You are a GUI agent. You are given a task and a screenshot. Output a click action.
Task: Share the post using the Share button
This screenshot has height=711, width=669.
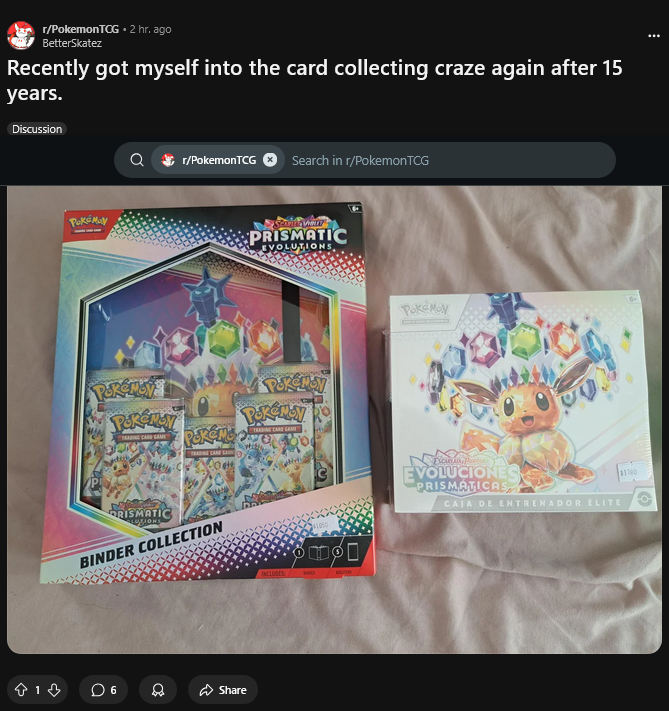click(223, 690)
